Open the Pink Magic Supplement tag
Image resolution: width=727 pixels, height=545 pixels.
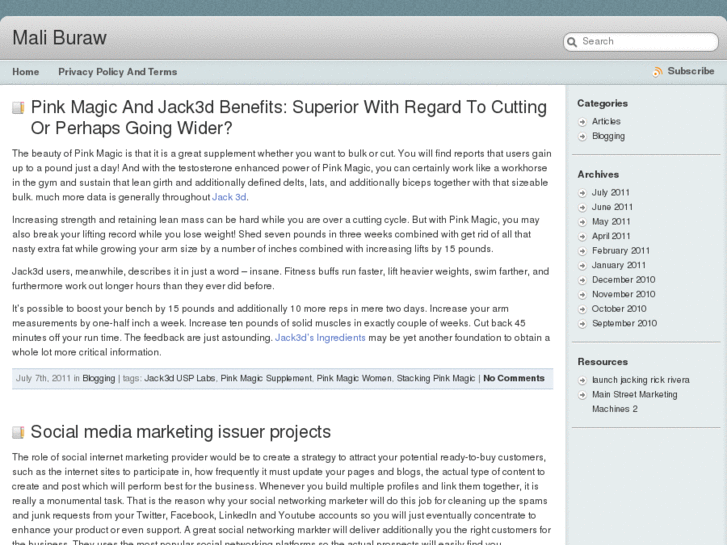click(266, 378)
